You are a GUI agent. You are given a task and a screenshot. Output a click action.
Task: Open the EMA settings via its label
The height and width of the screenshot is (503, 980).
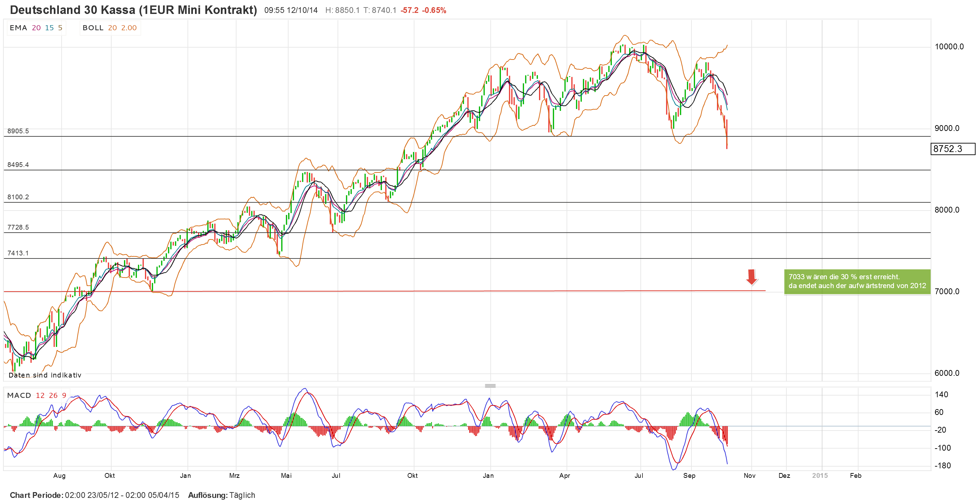click(x=18, y=28)
